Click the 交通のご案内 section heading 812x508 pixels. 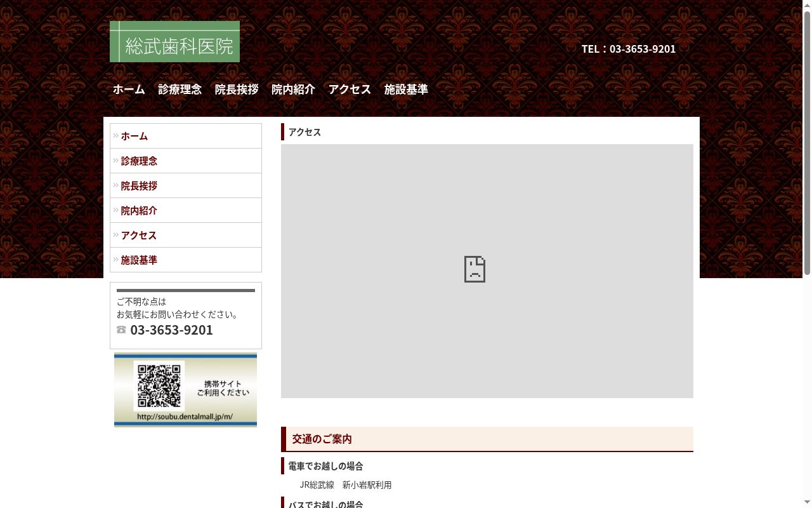487,439
